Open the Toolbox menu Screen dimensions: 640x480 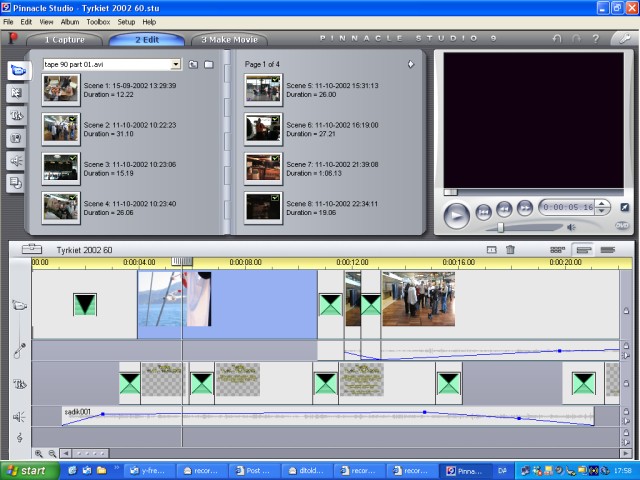(98, 22)
